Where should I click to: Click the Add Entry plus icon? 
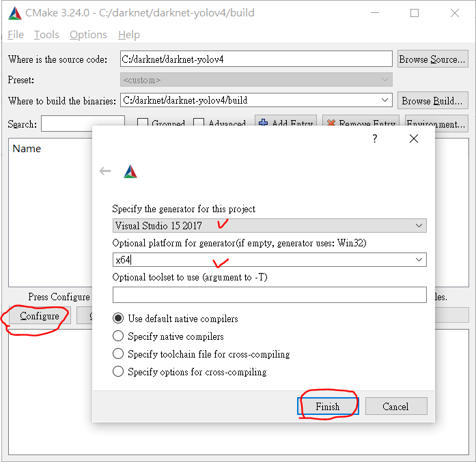click(263, 123)
